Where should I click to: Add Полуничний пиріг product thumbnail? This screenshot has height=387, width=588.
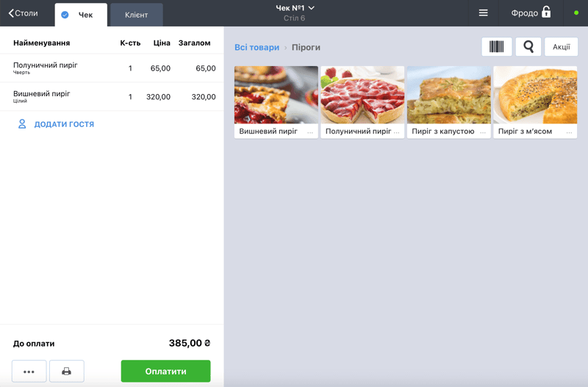click(x=362, y=95)
